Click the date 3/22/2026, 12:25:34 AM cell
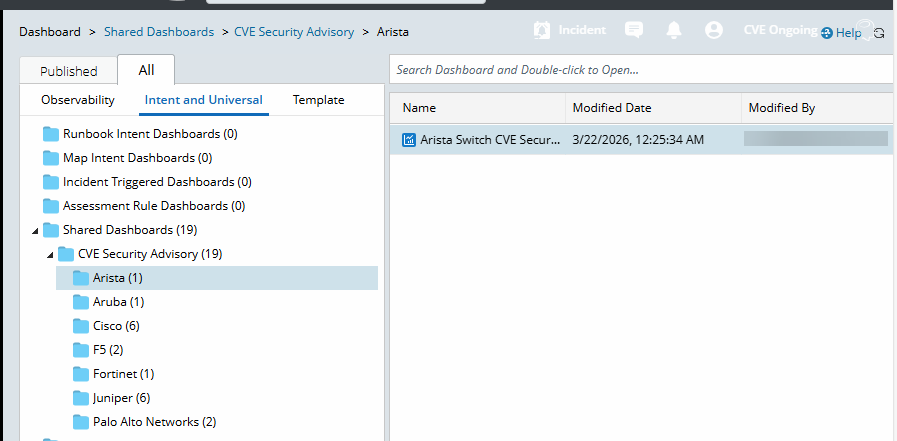This screenshot has height=441, width=897. pyautogui.click(x=638, y=140)
